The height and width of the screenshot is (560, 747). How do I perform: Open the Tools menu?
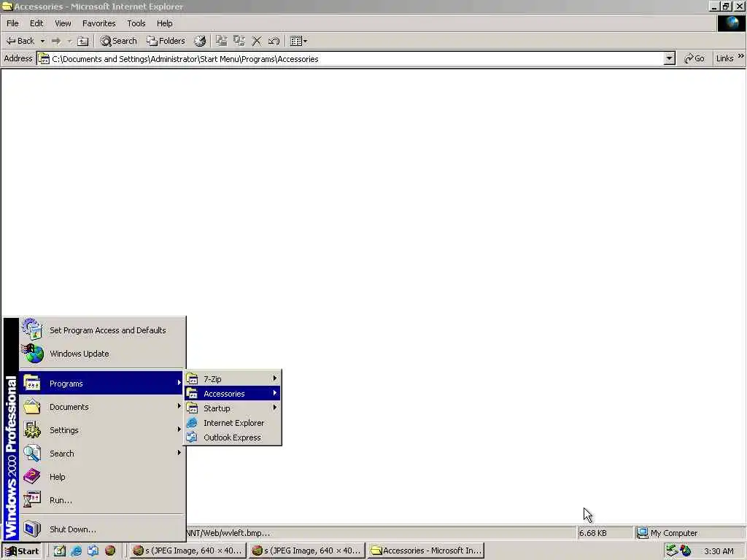pos(136,23)
